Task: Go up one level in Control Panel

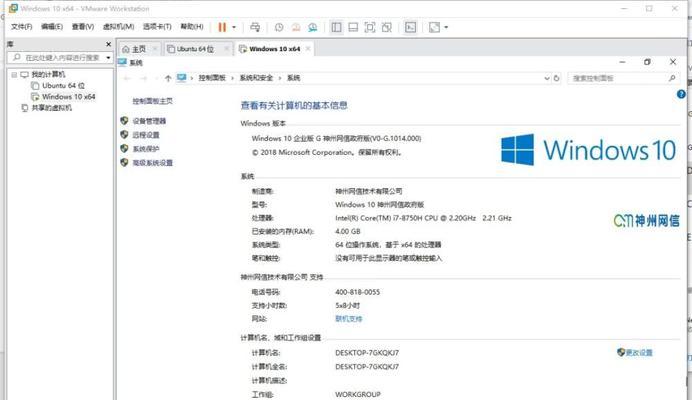Action: pyautogui.click(x=168, y=78)
